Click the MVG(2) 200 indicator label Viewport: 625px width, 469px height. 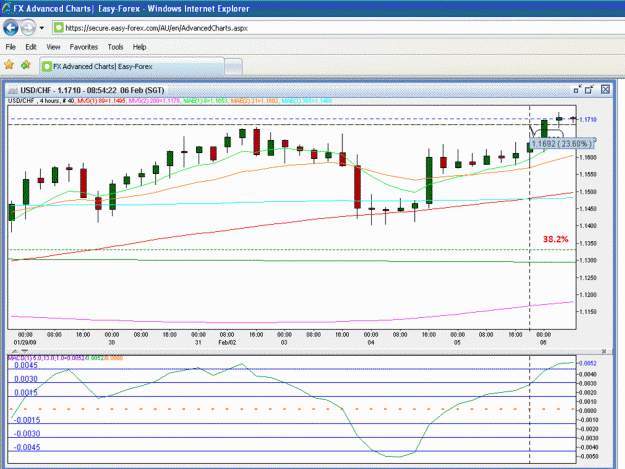pyautogui.click(x=154, y=101)
